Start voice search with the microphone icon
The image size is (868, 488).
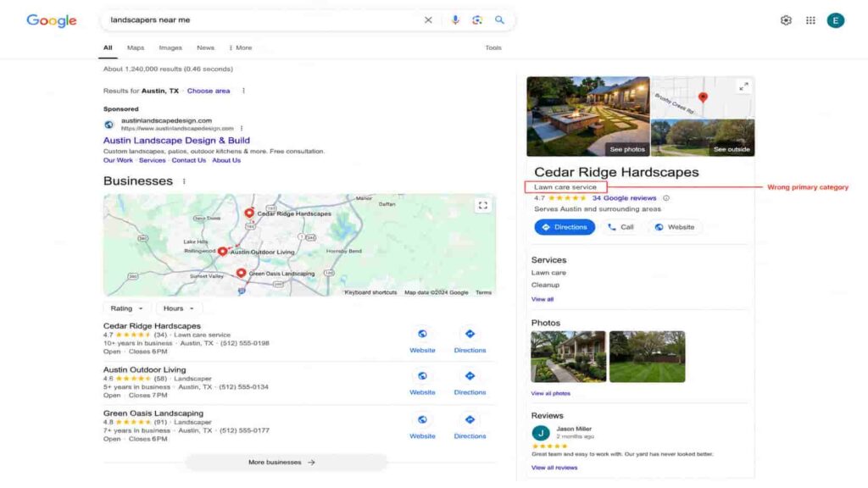pos(455,20)
